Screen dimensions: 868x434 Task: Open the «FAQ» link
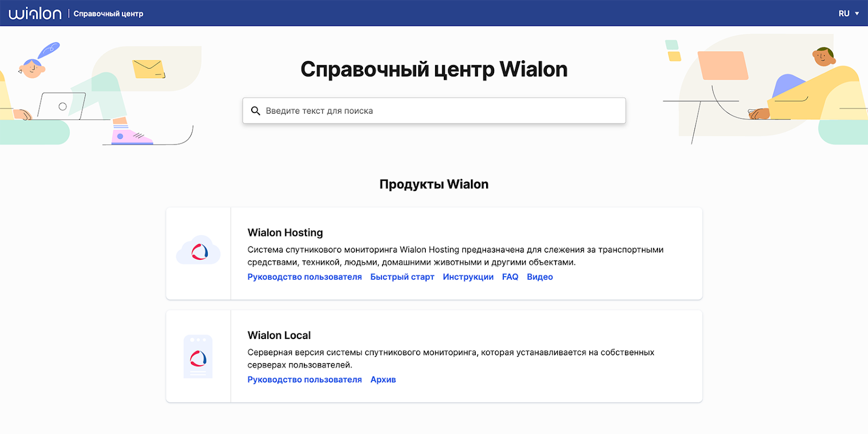coord(510,277)
